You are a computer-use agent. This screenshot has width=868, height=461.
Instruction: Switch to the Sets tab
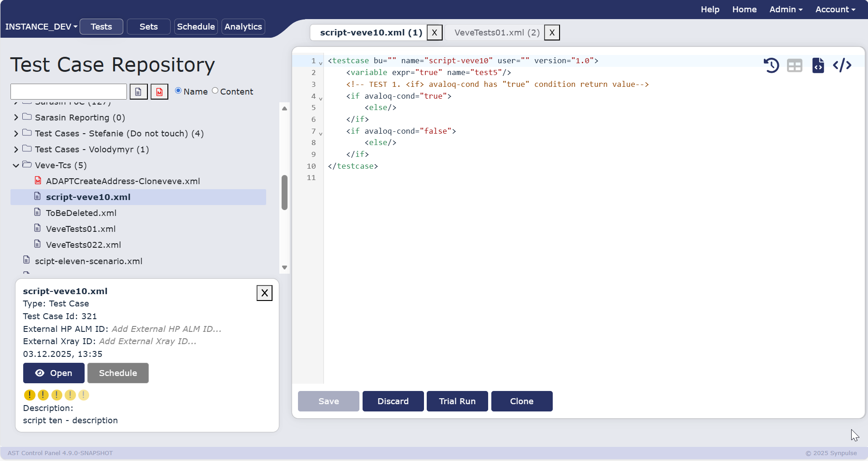(149, 27)
